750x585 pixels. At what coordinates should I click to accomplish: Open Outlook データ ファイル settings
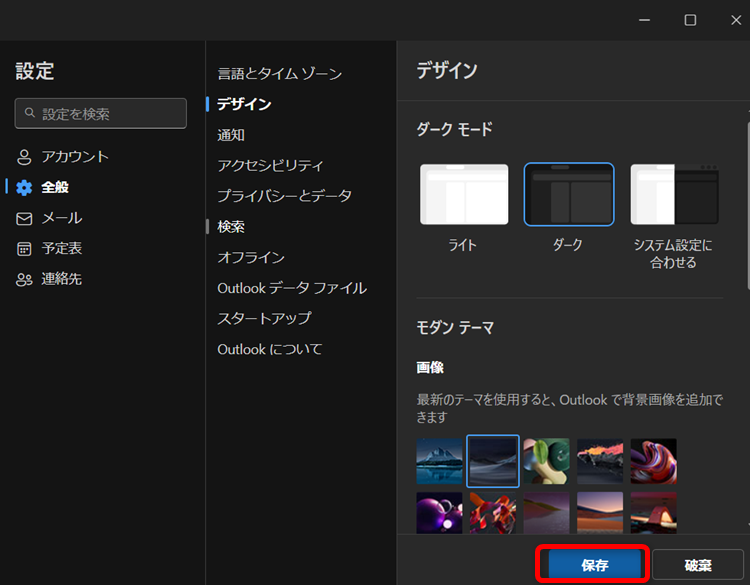pyautogui.click(x=292, y=288)
